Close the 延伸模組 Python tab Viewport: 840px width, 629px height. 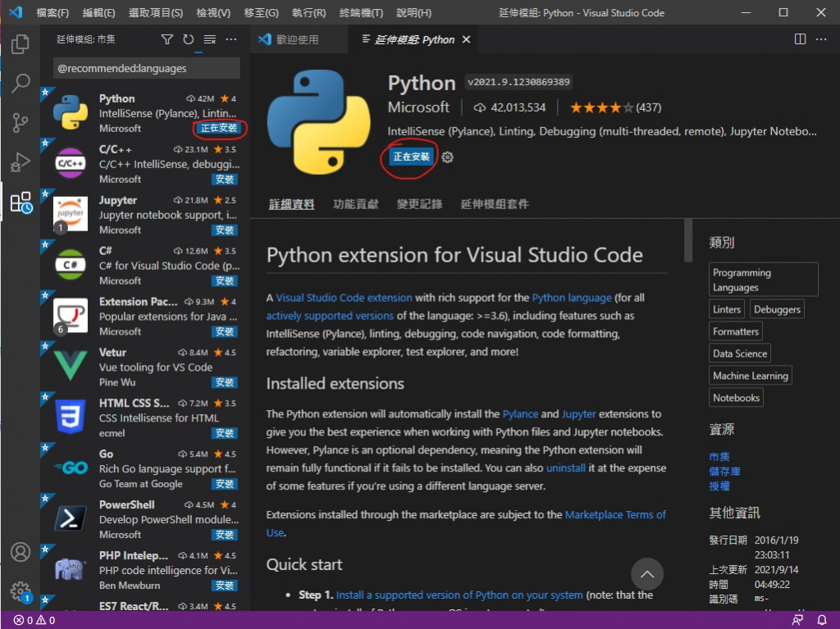pyautogui.click(x=467, y=39)
